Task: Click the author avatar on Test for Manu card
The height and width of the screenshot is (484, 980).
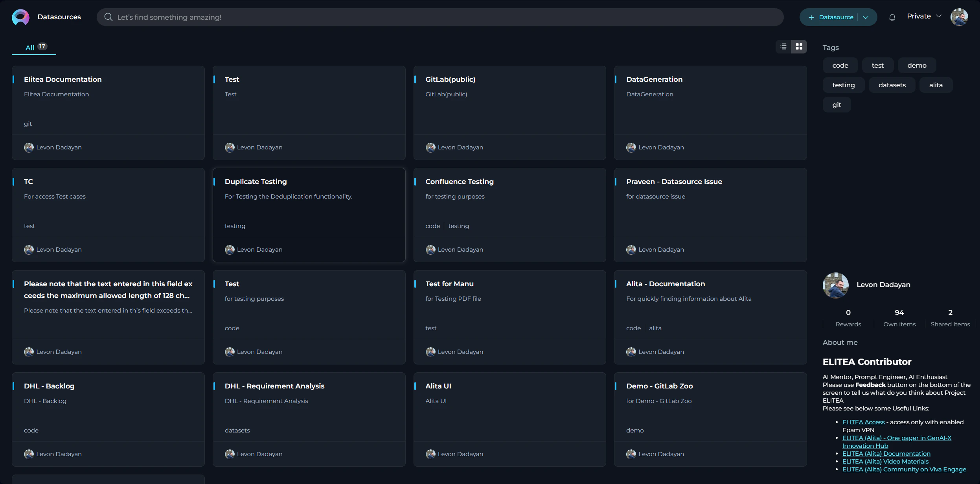Action: coord(430,351)
